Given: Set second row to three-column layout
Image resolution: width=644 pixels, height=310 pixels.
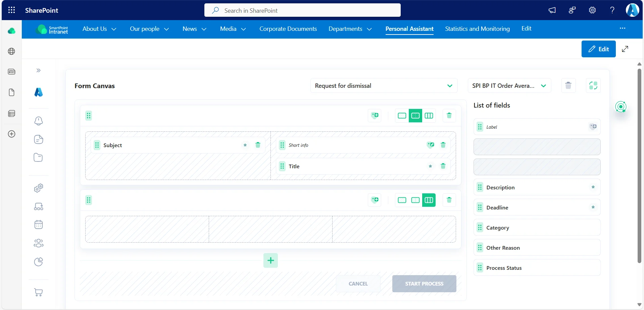Looking at the screenshot, I should coord(429,200).
